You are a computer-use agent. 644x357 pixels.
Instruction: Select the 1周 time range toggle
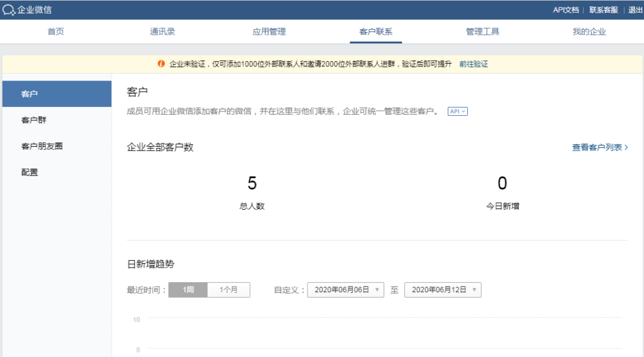tap(188, 290)
